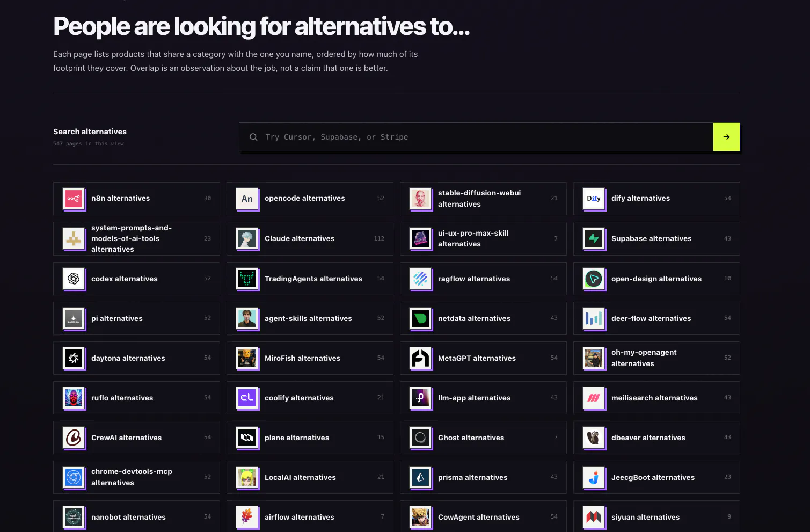Click the dbeaver beaver icon

(594, 438)
